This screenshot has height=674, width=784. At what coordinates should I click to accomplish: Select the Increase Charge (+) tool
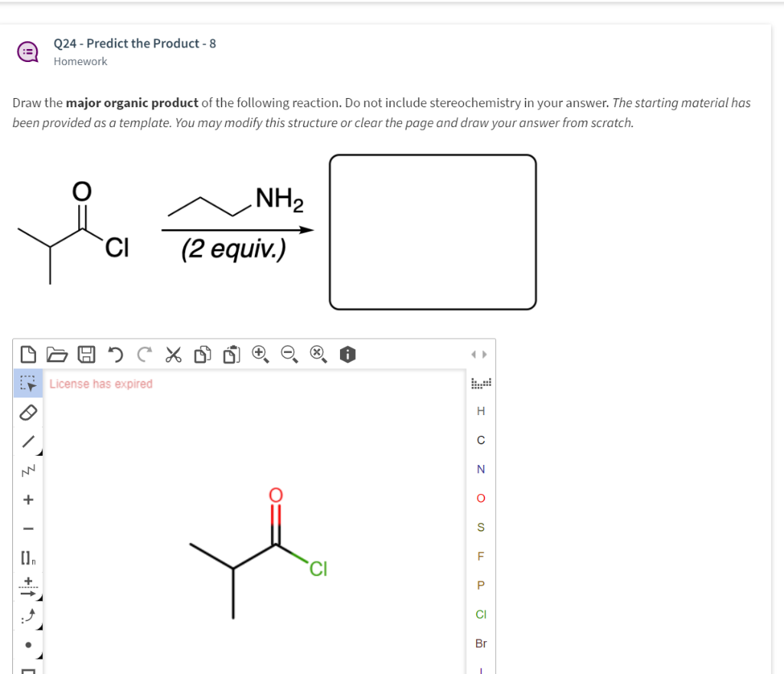28,499
